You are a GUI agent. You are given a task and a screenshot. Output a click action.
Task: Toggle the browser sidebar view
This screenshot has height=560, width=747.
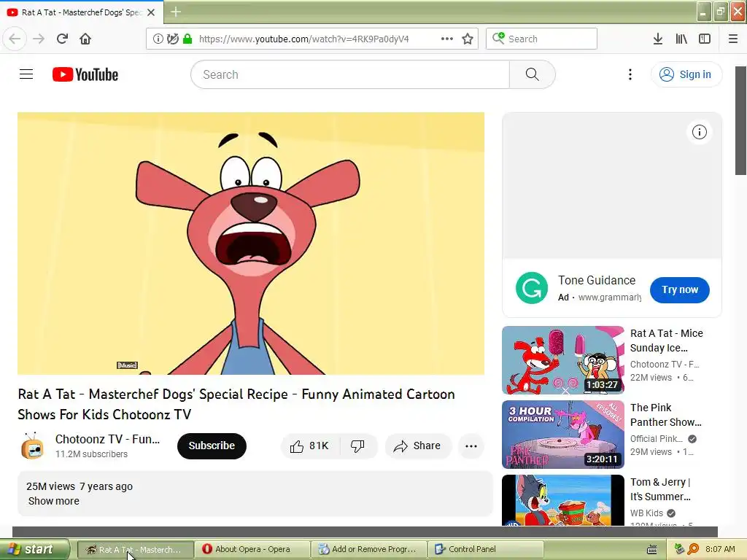(x=705, y=39)
